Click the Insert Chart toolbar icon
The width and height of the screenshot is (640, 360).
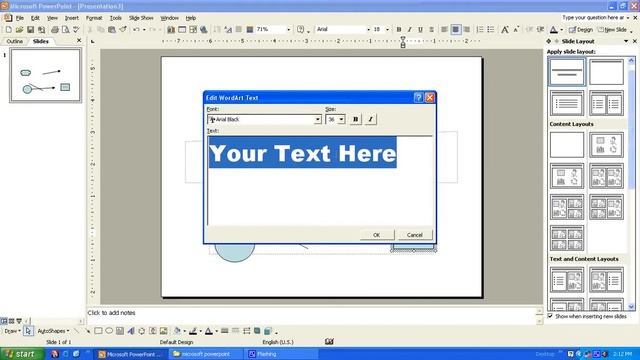[171, 29]
